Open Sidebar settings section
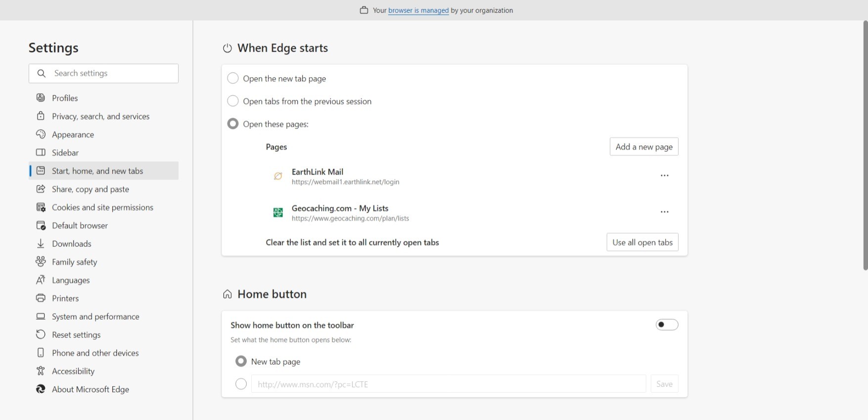Screen dimensions: 868x420 (104, 152)
